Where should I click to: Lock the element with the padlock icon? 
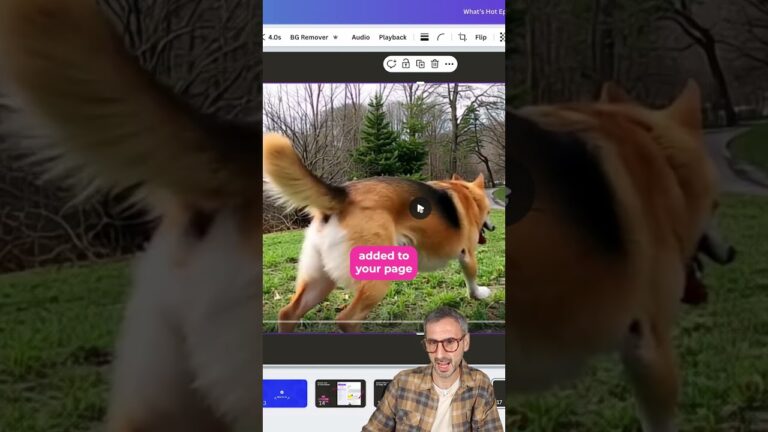[406, 64]
